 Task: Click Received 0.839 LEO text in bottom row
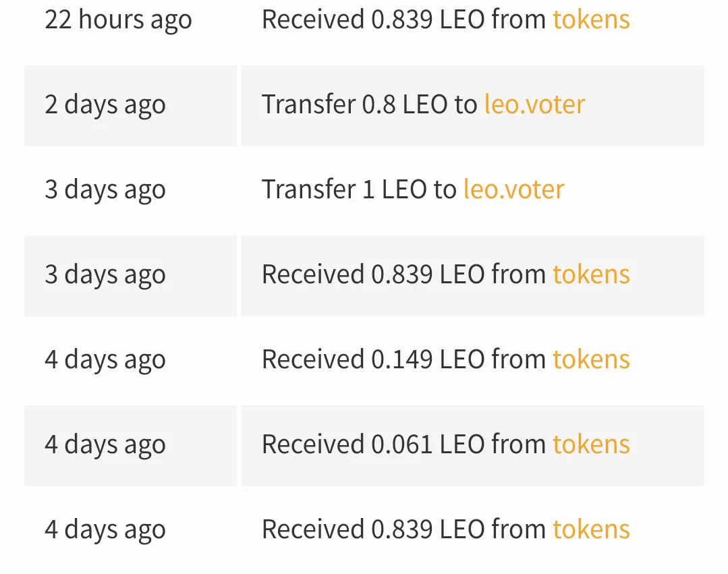[373, 529]
